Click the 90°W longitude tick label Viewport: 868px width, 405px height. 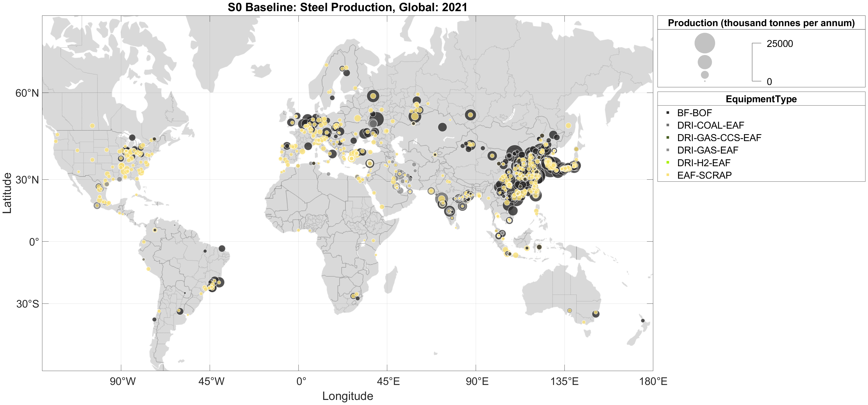point(123,381)
